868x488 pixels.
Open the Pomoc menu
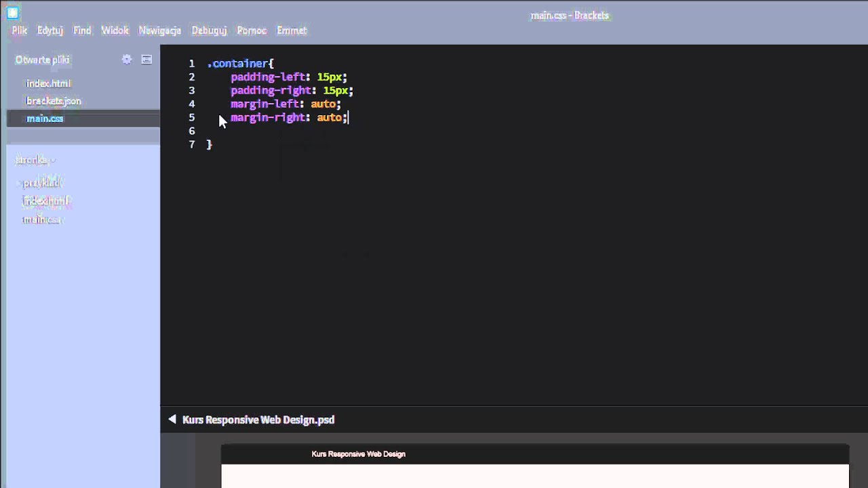pos(252,30)
